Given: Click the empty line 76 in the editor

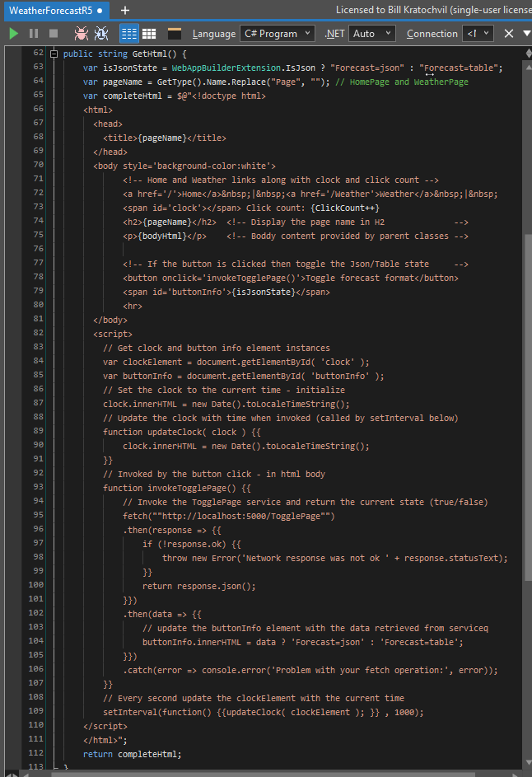Looking at the screenshot, I should coord(292,250).
